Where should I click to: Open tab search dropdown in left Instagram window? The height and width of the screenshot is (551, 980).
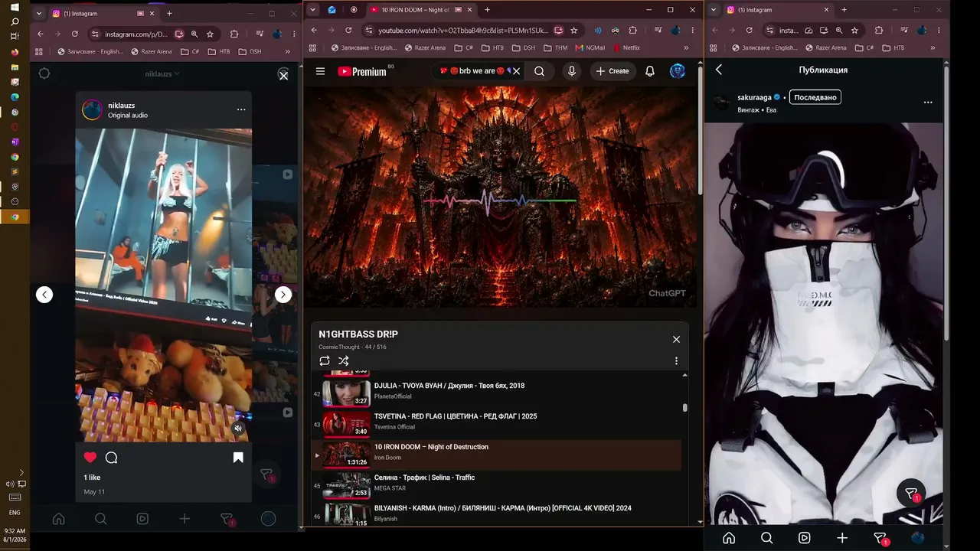click(40, 13)
